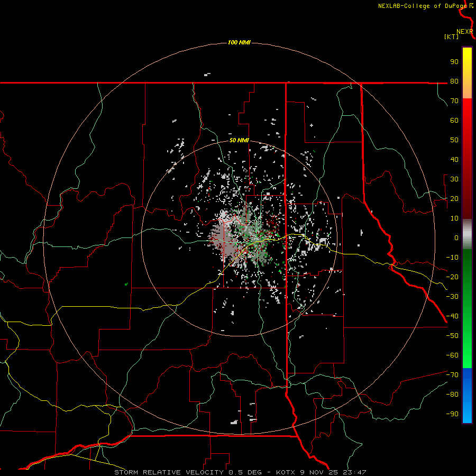Click the -10 knot scale label

pos(452,258)
